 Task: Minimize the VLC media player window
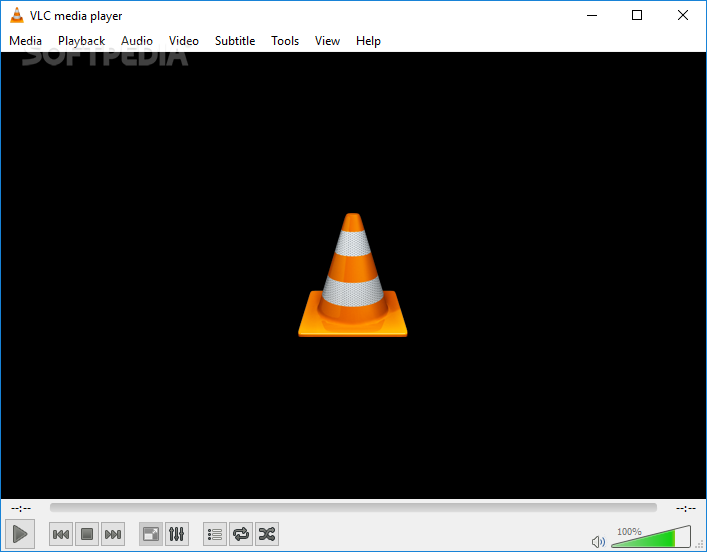coord(592,15)
